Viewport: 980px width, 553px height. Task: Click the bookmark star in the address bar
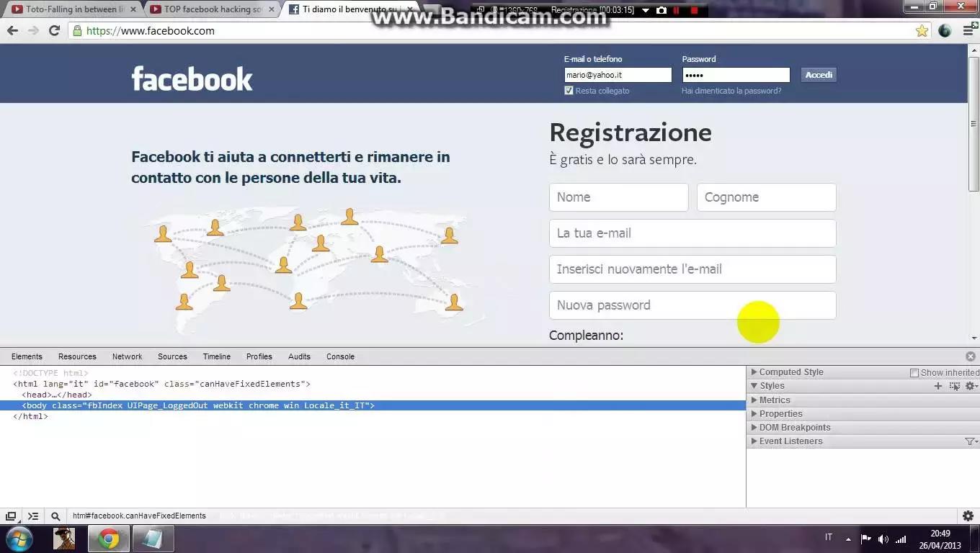click(922, 31)
